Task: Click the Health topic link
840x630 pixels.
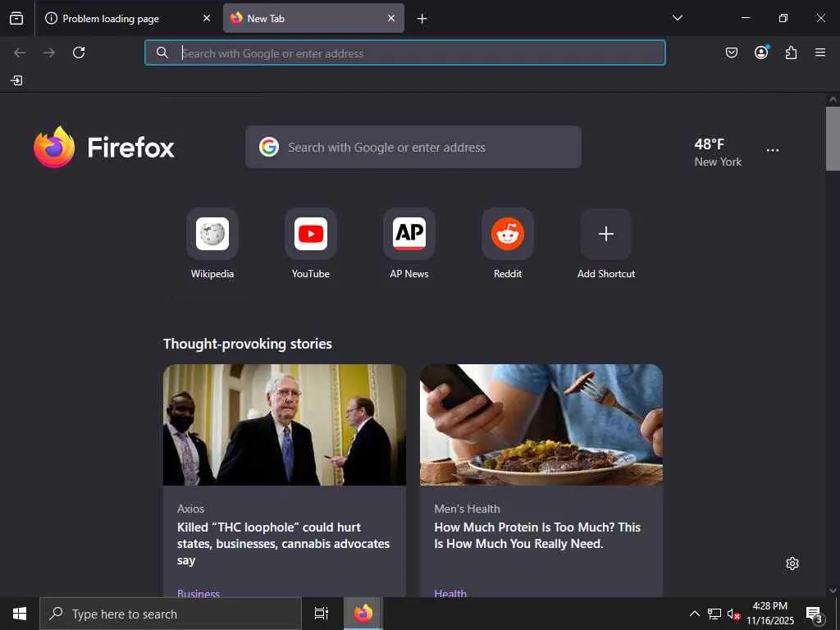Action: (x=450, y=593)
